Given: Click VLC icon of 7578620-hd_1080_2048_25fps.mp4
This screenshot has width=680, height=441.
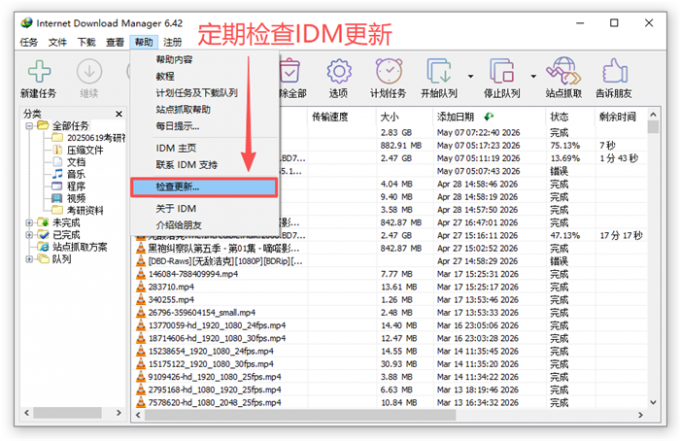Looking at the screenshot, I should 141,402.
